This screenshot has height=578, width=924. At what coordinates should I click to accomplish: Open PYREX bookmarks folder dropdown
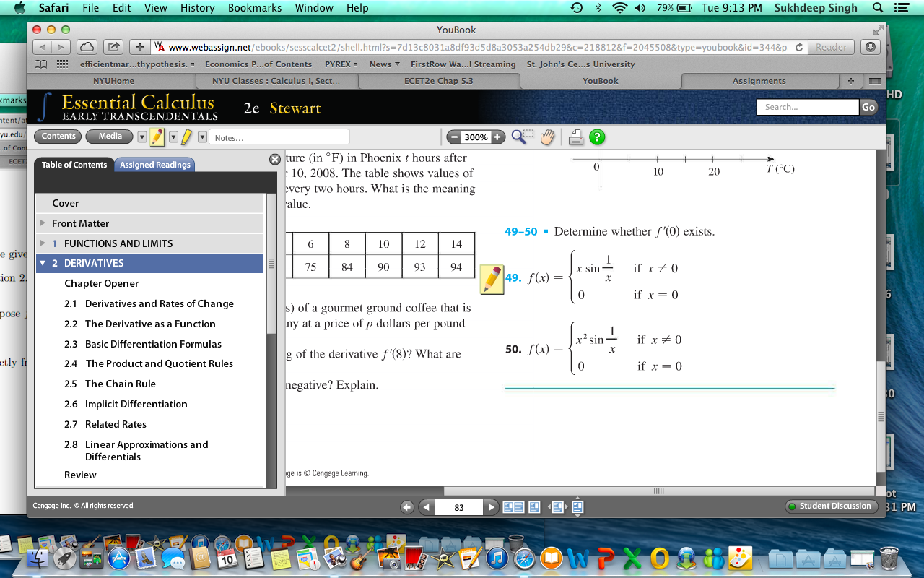(x=341, y=64)
